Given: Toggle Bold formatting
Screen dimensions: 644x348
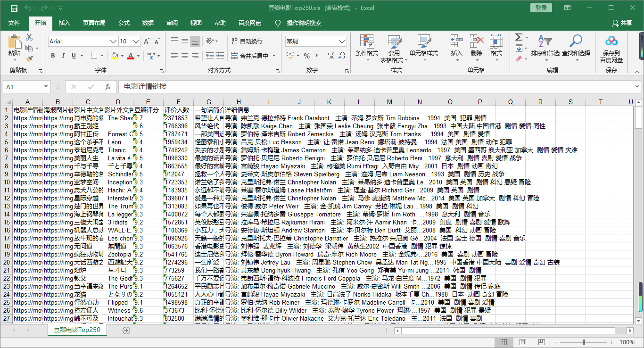Looking at the screenshot, I should click(53, 56).
